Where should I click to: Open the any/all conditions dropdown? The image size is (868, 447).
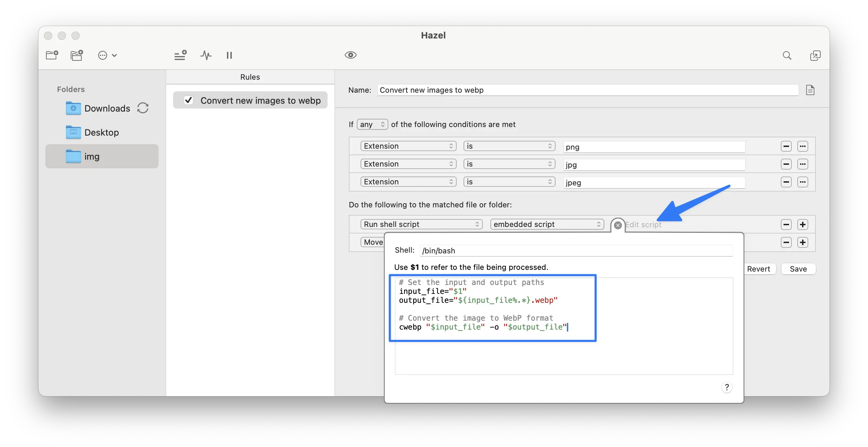[373, 124]
